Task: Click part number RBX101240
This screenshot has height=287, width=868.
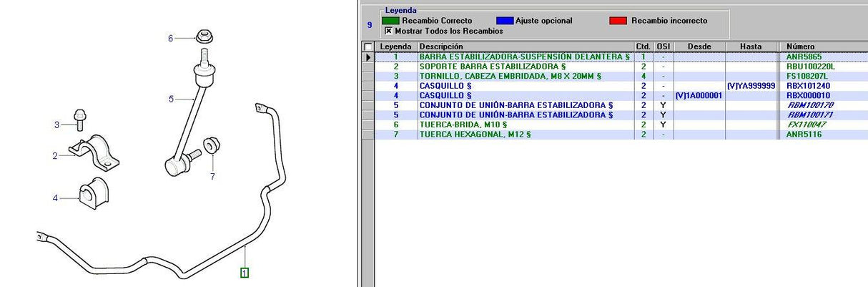Action: pos(809,86)
